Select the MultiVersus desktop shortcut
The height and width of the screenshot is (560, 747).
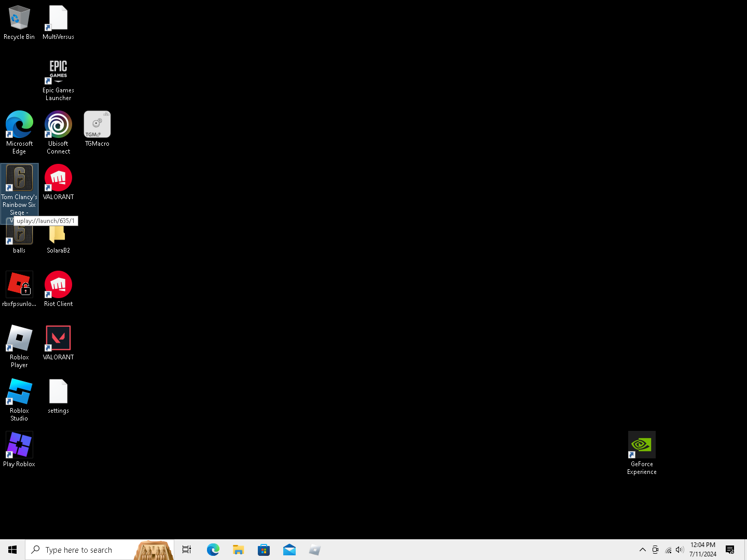click(58, 23)
